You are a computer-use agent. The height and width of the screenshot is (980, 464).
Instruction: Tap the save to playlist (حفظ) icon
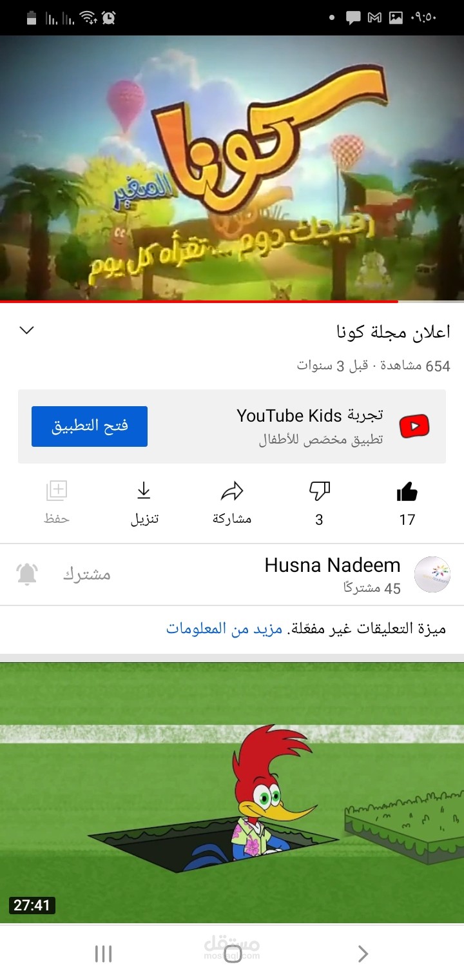[x=57, y=491]
